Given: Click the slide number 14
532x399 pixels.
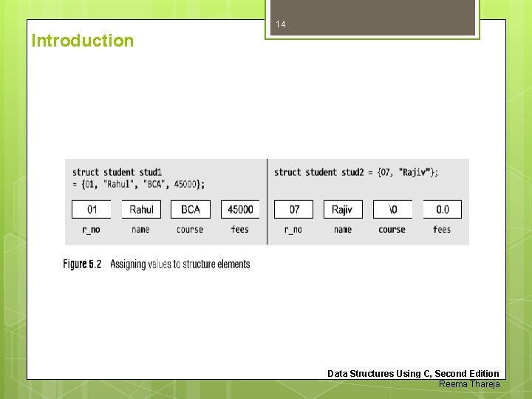Looking at the screenshot, I should coord(281,24).
